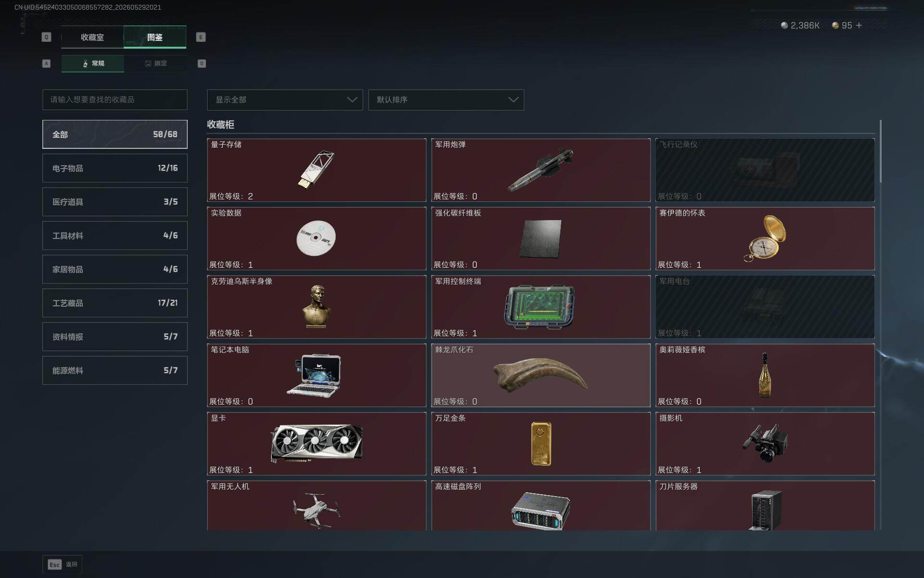The image size is (924, 578).
Task: Switch to the 图鉴 tab
Action: tap(155, 37)
